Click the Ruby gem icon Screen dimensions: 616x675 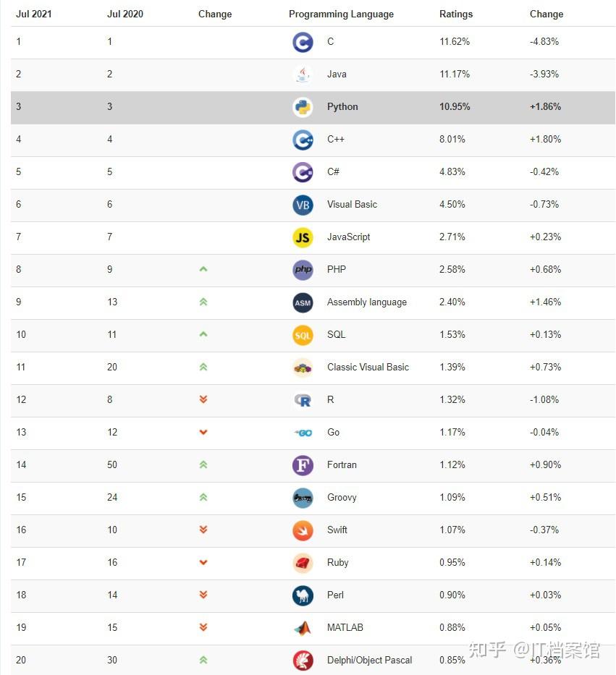coord(303,563)
